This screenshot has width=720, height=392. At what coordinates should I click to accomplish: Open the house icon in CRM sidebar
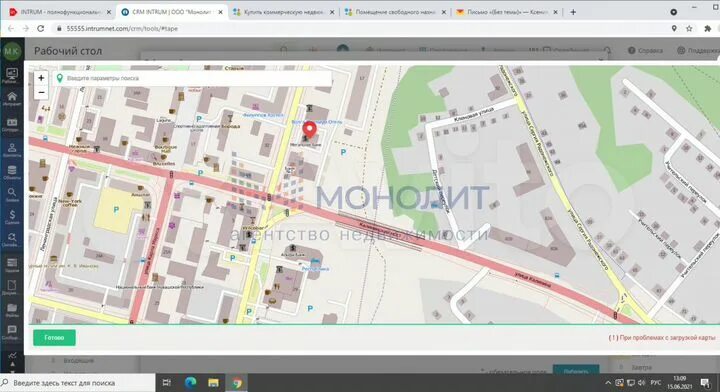tap(12, 98)
